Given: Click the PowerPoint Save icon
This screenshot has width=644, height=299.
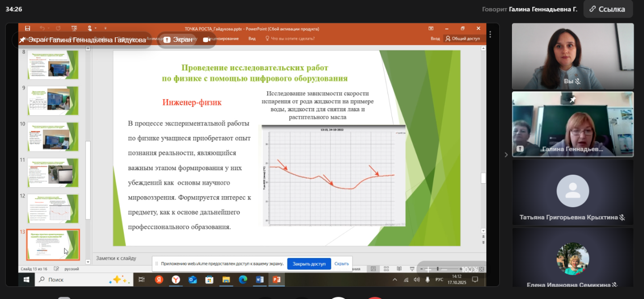Looking at the screenshot, I should click(x=27, y=28).
